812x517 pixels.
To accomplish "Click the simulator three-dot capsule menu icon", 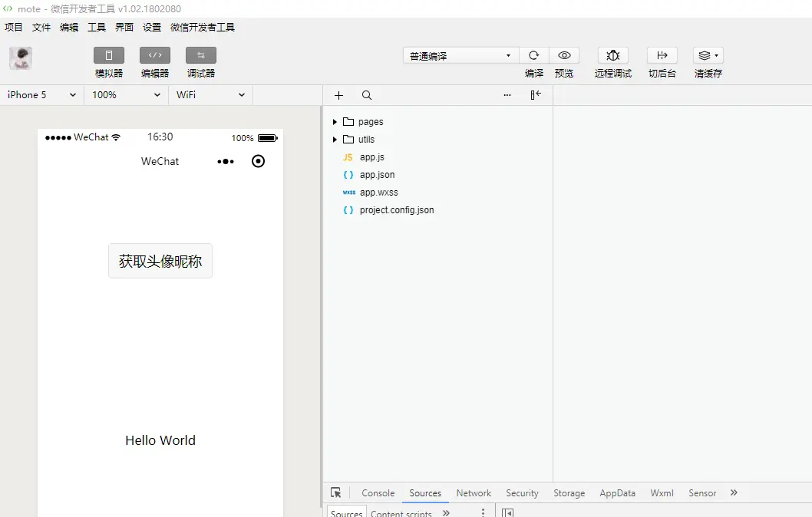I will (x=226, y=161).
